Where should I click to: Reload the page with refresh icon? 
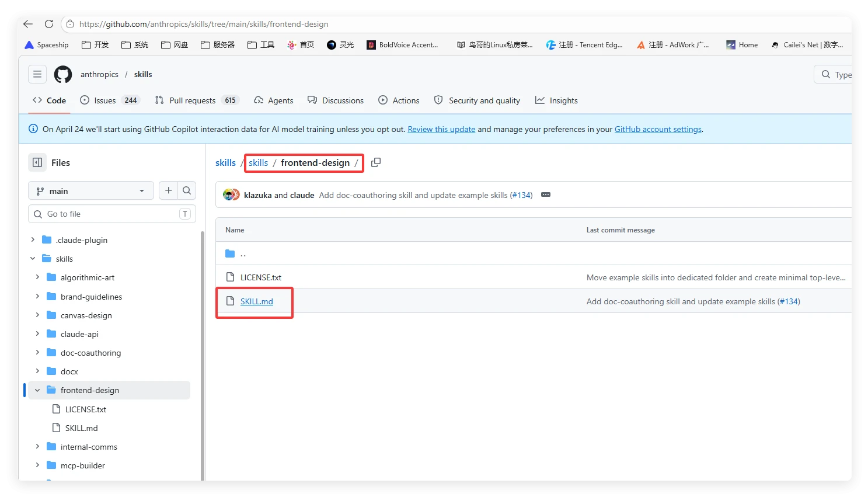(49, 24)
